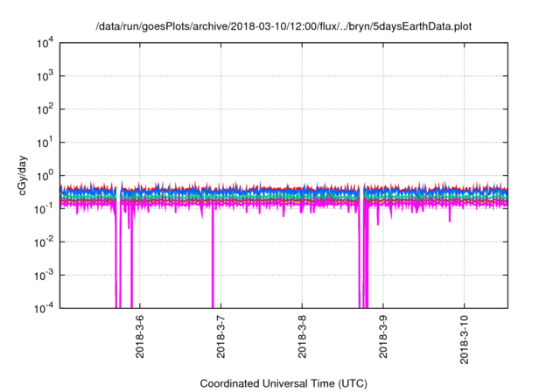This screenshot has width=560, height=392.
Task: Click the 2018-3-7 date tick label
Action: coord(220,336)
